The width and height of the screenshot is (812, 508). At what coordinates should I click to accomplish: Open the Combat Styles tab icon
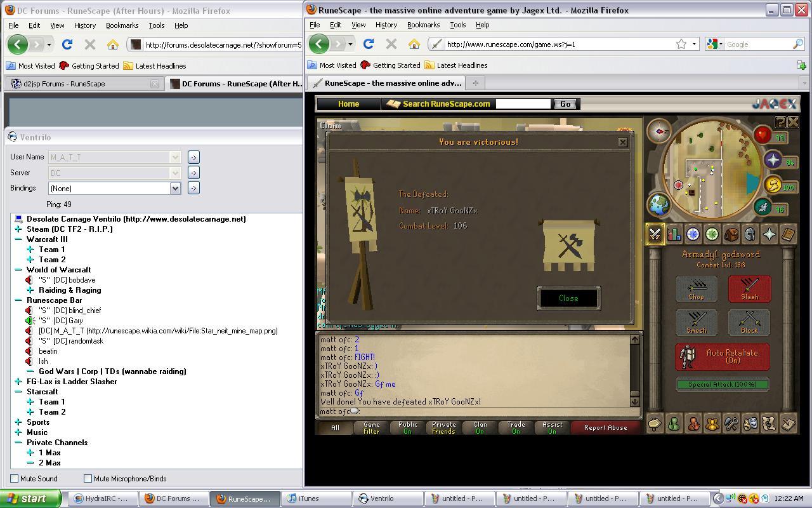point(655,234)
